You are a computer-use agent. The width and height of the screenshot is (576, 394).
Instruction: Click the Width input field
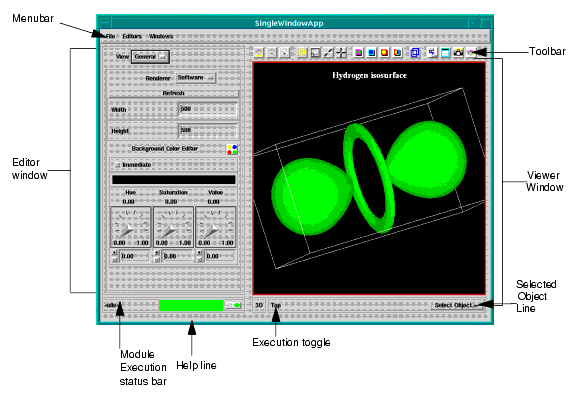click(208, 109)
